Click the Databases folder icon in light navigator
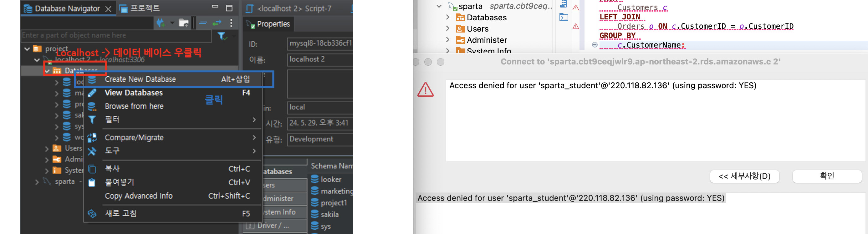Image resolution: width=868 pixels, height=234 pixels. [460, 18]
